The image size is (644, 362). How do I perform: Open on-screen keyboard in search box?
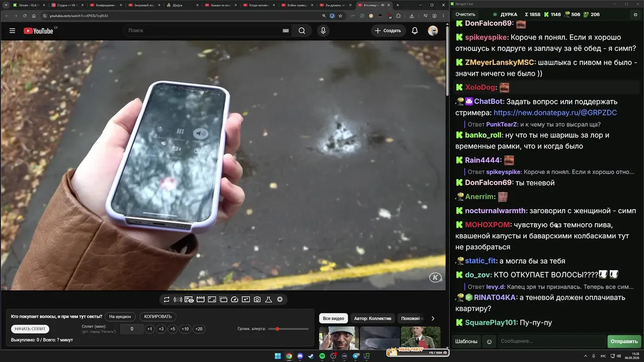pos(286,31)
